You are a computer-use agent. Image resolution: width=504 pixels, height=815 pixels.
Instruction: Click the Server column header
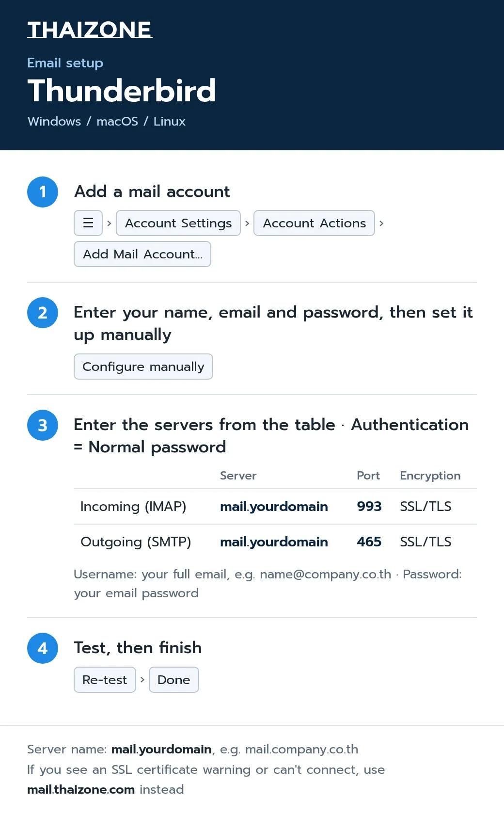(238, 476)
